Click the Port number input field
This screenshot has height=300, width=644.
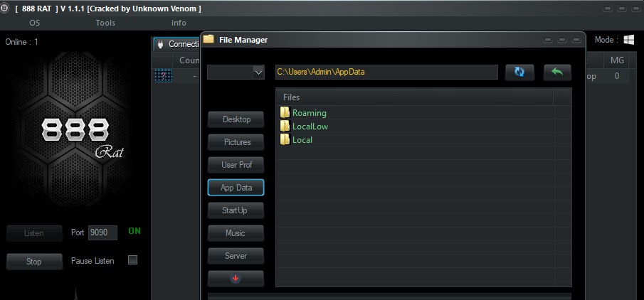pyautogui.click(x=102, y=232)
